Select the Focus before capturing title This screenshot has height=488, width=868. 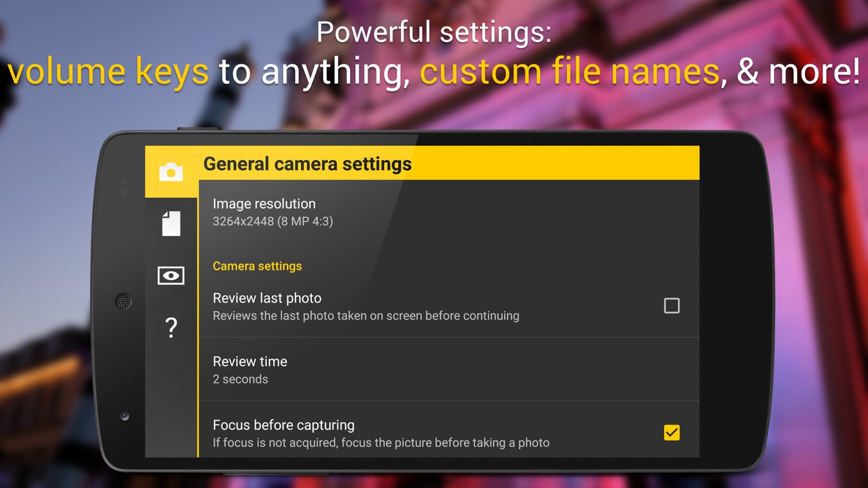pyautogui.click(x=284, y=425)
